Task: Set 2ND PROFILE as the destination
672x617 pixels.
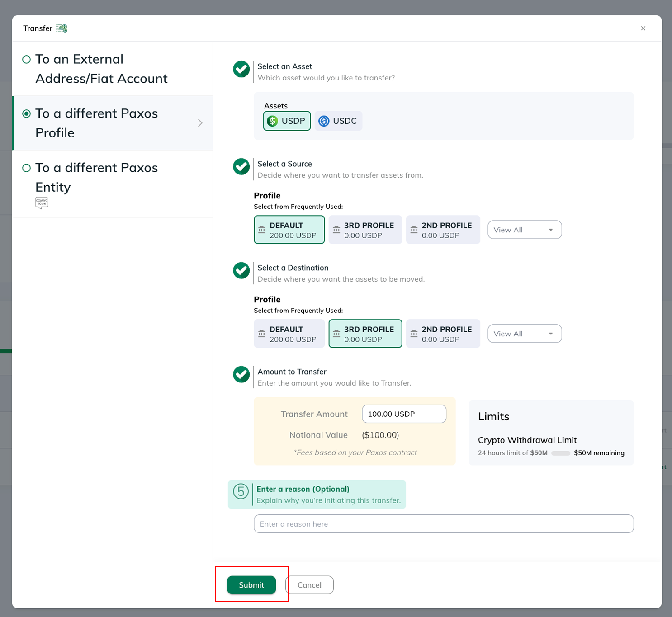Action: [x=443, y=334]
